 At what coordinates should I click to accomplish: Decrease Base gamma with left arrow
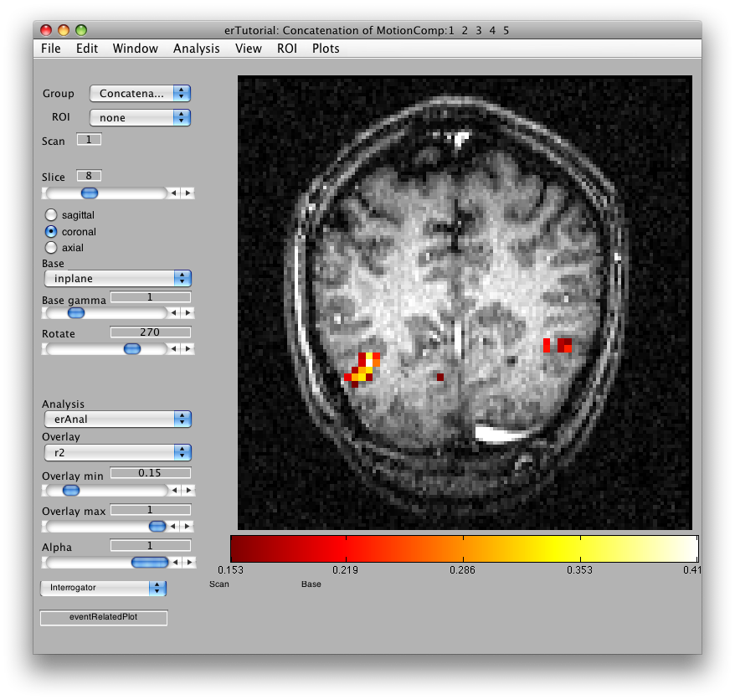click(x=174, y=312)
